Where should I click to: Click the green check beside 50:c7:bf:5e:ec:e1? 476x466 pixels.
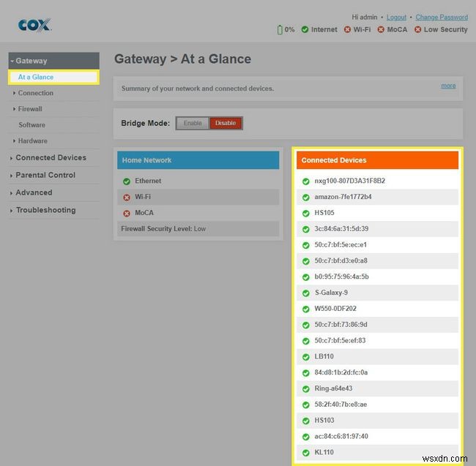click(x=305, y=245)
